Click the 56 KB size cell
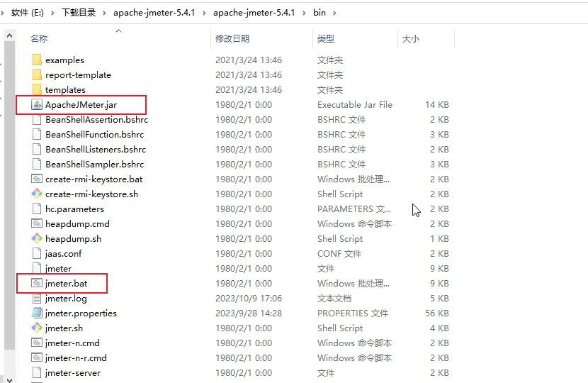 (437, 313)
